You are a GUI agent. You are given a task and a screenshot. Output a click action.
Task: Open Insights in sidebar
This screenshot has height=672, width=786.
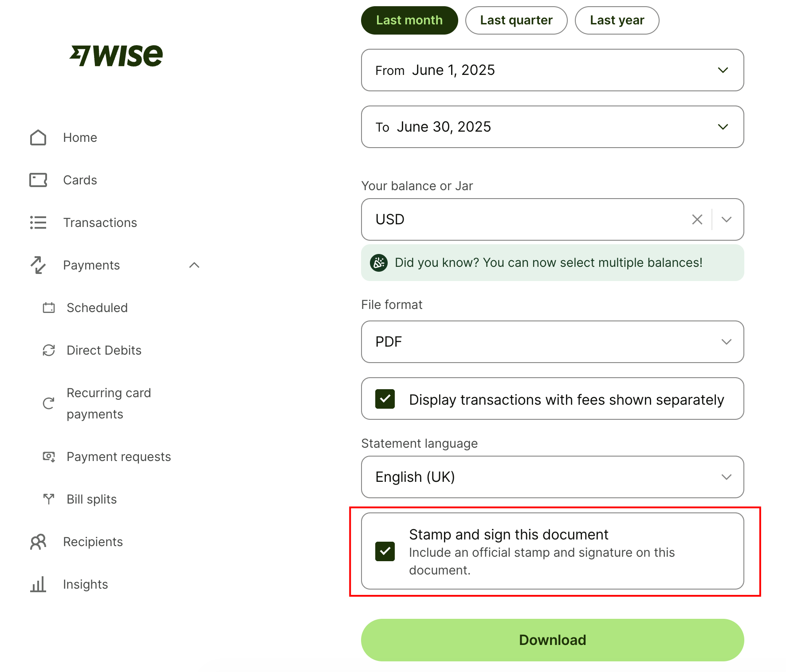(86, 584)
